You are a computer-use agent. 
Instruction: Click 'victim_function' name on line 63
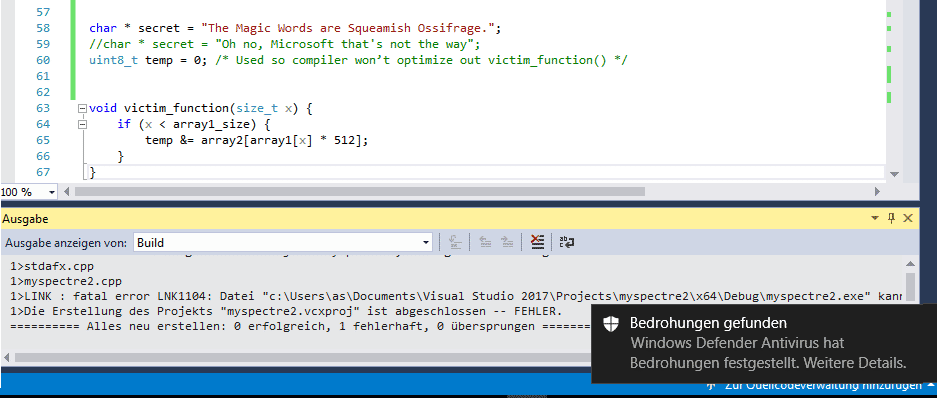click(176, 109)
